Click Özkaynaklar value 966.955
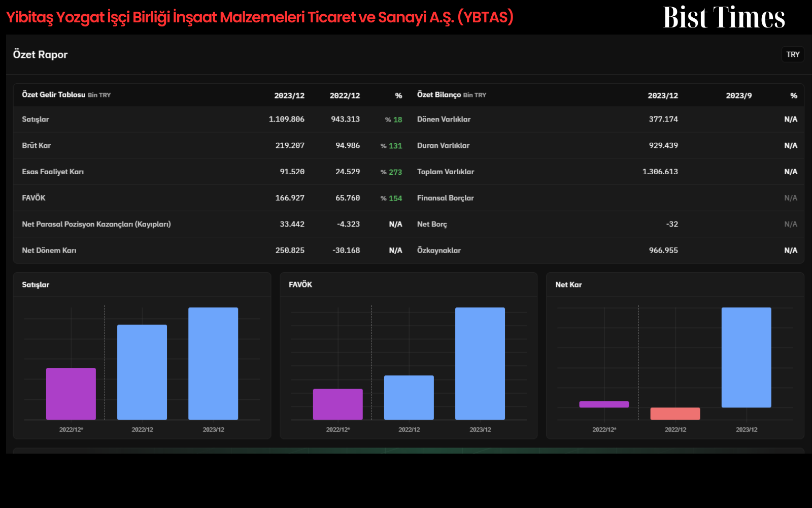The width and height of the screenshot is (812, 508). point(663,250)
